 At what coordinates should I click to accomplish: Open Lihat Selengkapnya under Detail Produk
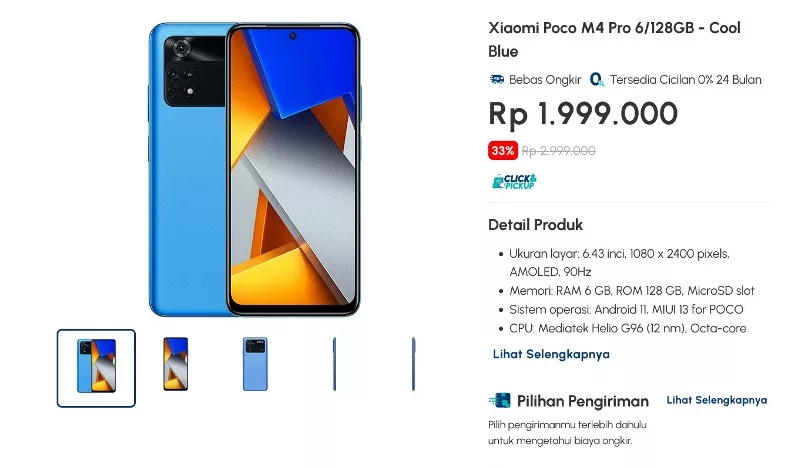click(x=551, y=354)
